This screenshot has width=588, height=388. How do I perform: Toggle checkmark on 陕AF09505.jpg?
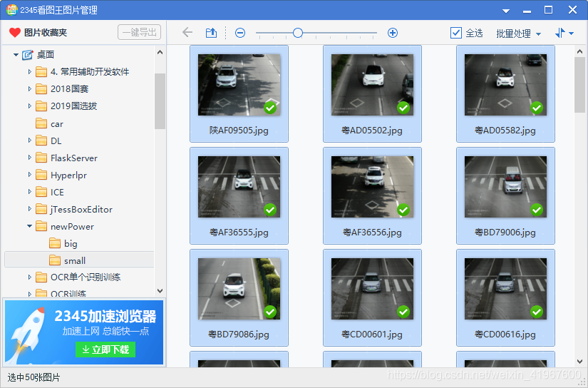pyautogui.click(x=270, y=108)
